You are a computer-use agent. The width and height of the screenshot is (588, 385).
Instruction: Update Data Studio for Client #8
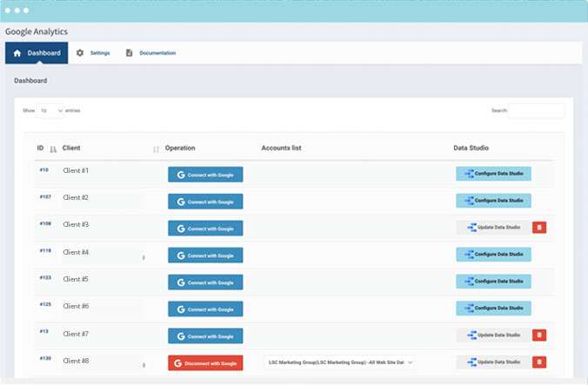point(493,362)
